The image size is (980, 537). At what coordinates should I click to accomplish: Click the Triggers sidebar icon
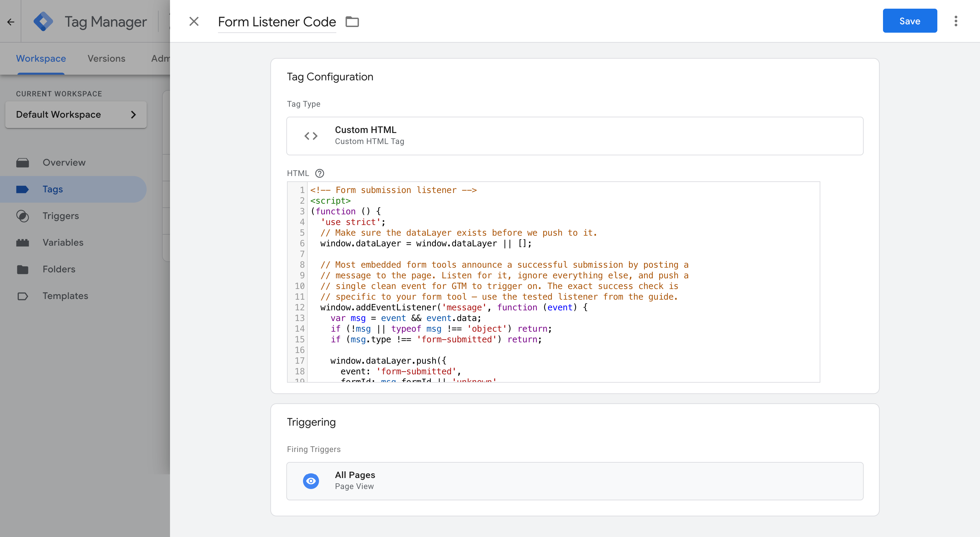coord(22,216)
